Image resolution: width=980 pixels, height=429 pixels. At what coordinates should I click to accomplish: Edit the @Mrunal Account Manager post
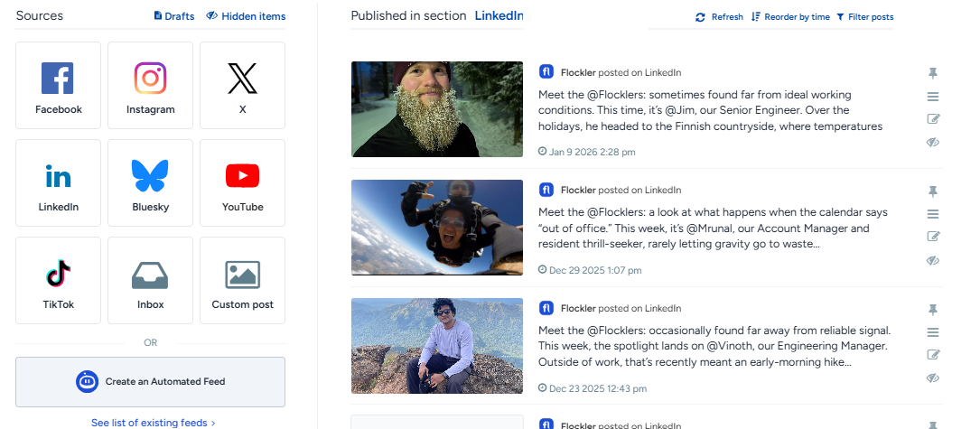click(x=933, y=237)
